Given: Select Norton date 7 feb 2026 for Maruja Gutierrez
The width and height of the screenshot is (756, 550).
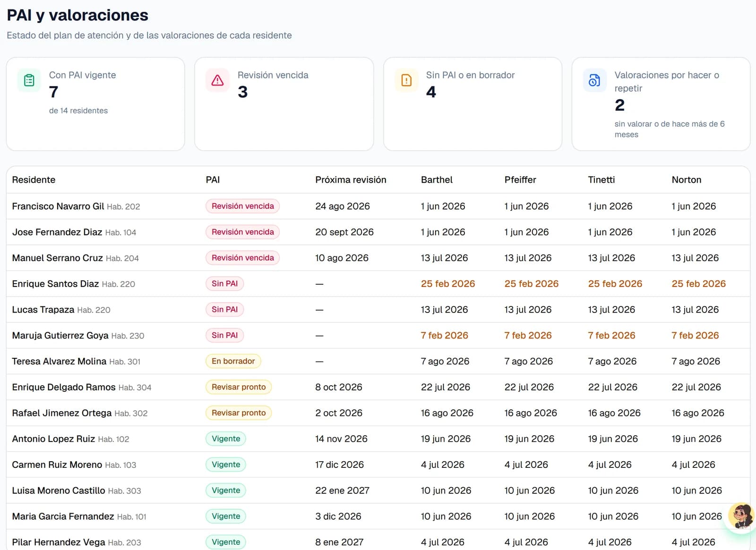Looking at the screenshot, I should click(x=695, y=336).
